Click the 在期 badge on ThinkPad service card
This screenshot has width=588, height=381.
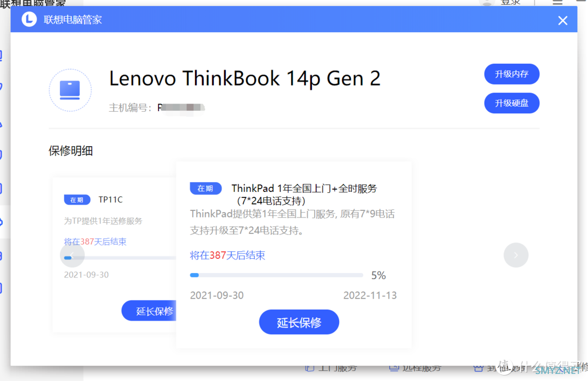pyautogui.click(x=205, y=188)
